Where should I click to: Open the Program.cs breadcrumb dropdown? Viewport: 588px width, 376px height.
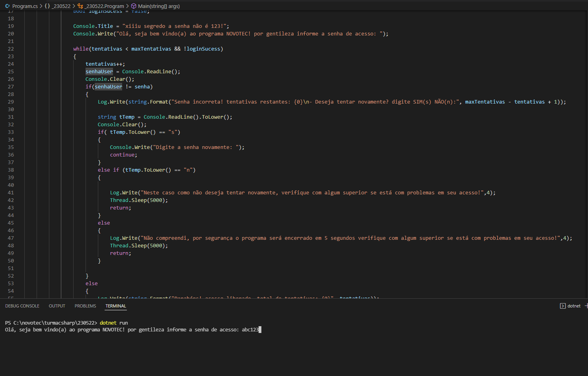point(25,6)
